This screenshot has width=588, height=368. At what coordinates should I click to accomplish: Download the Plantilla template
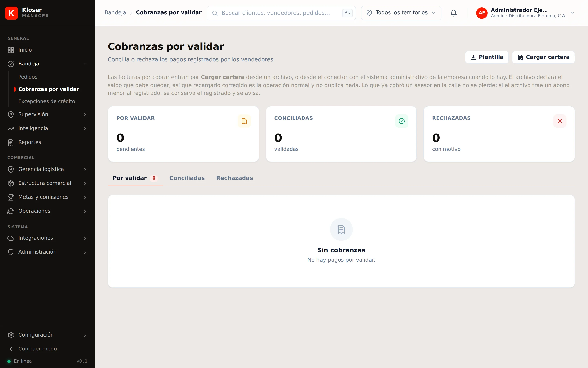point(487,57)
